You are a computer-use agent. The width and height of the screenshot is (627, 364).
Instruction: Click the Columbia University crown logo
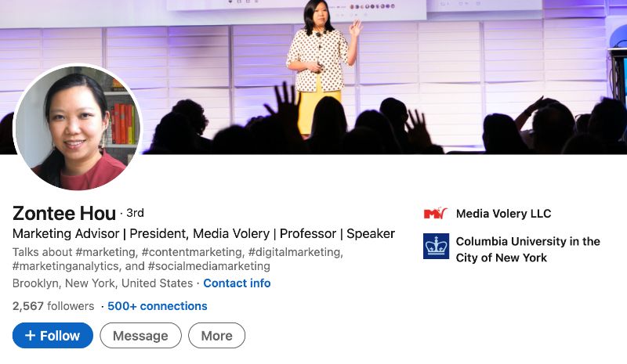436,246
